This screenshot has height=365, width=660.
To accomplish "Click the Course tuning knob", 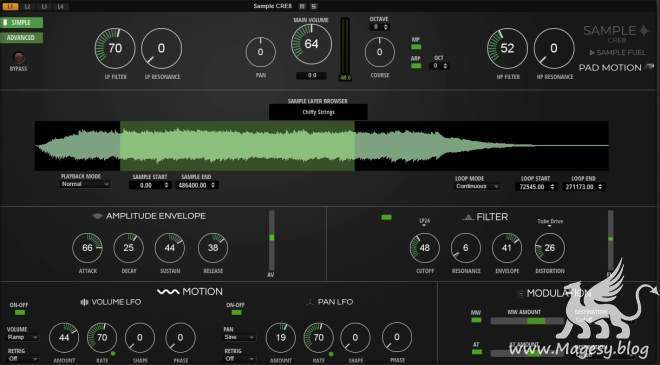I will coord(380,52).
